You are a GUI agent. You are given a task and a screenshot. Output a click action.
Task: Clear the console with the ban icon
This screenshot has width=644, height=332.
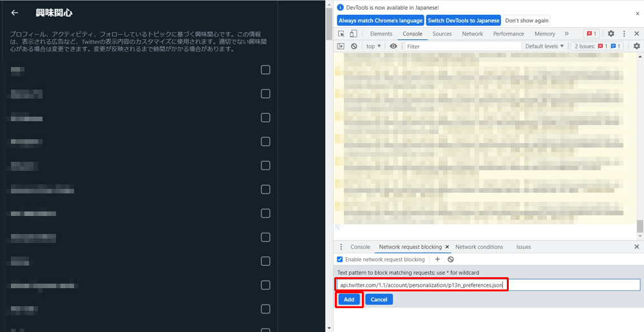[354, 46]
